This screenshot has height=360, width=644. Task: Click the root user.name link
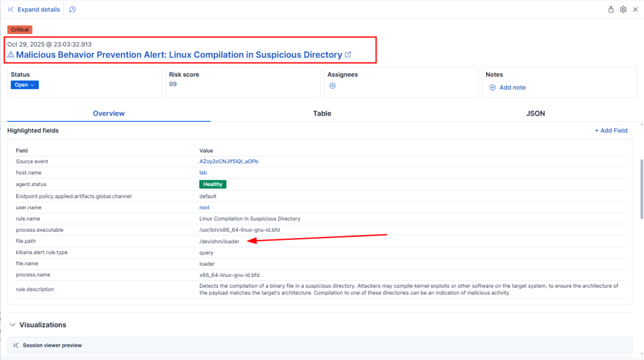(204, 207)
